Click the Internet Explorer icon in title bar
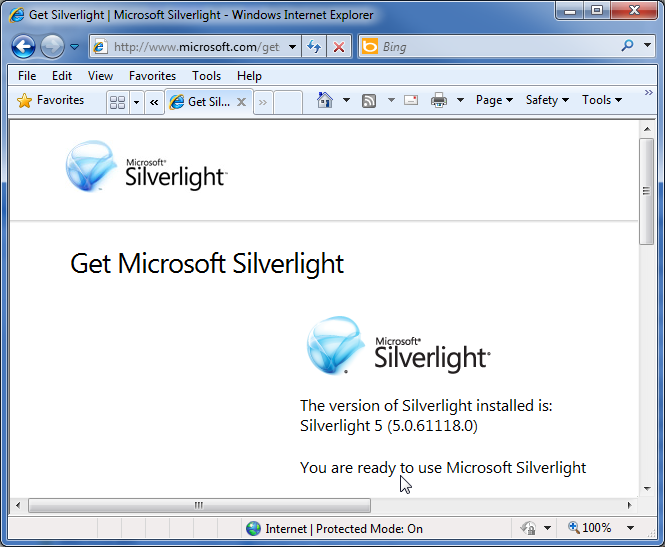This screenshot has height=547, width=665. pyautogui.click(x=17, y=15)
